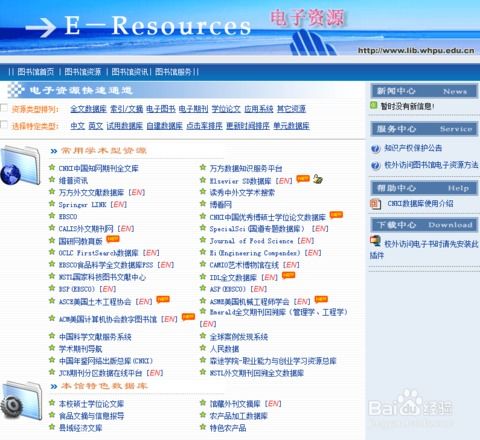Open 学术期刊导航 link
480x440 pixels.
coord(80,349)
